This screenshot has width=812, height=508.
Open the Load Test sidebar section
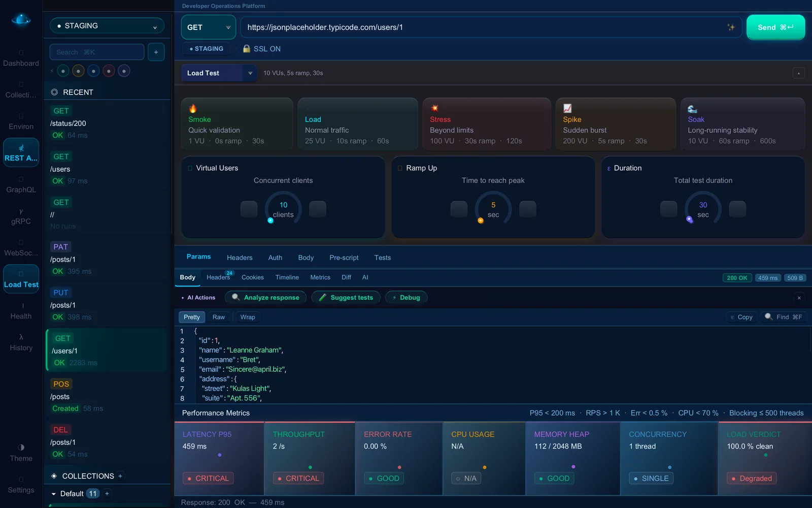click(21, 279)
